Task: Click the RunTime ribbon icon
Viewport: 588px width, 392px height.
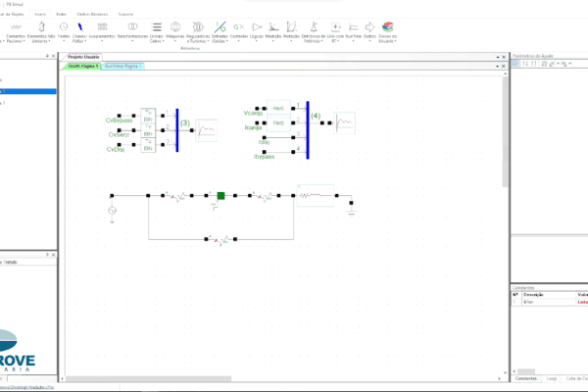Action: pyautogui.click(x=352, y=28)
